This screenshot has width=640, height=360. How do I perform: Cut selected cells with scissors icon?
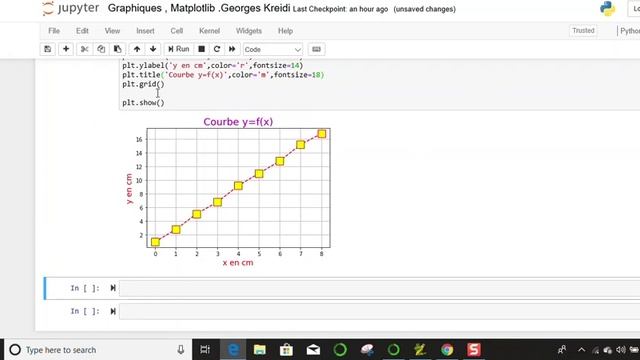click(x=84, y=49)
